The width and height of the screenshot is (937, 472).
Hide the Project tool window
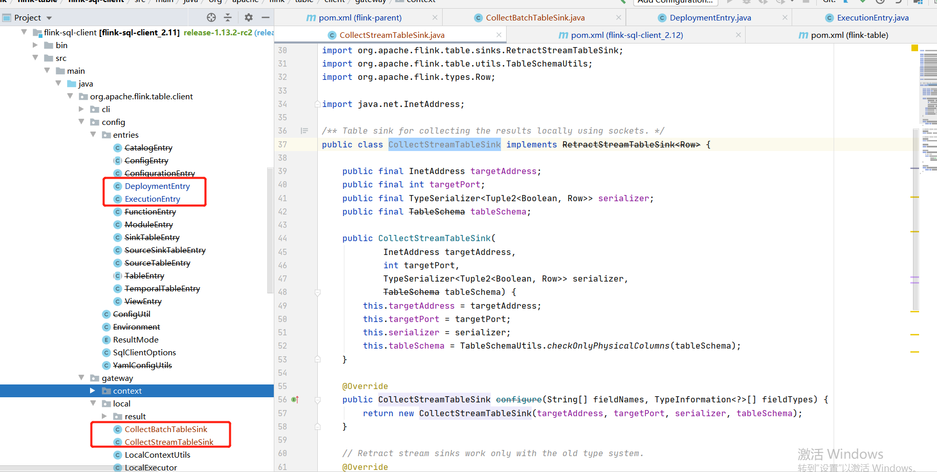(x=265, y=18)
